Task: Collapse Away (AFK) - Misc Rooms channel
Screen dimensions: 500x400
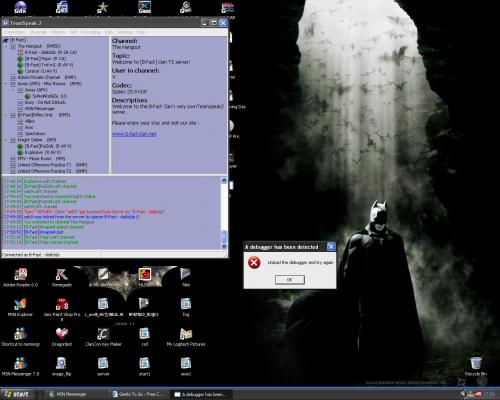Action: click(6, 84)
